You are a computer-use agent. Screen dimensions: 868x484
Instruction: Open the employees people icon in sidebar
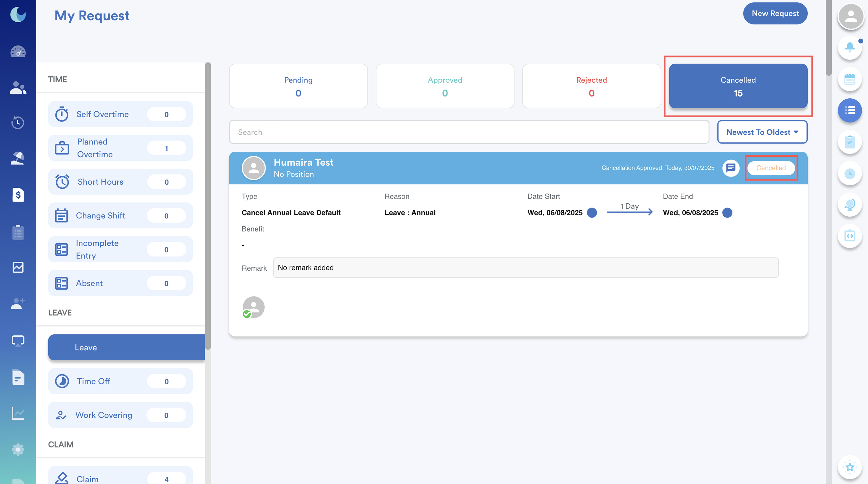tap(18, 88)
